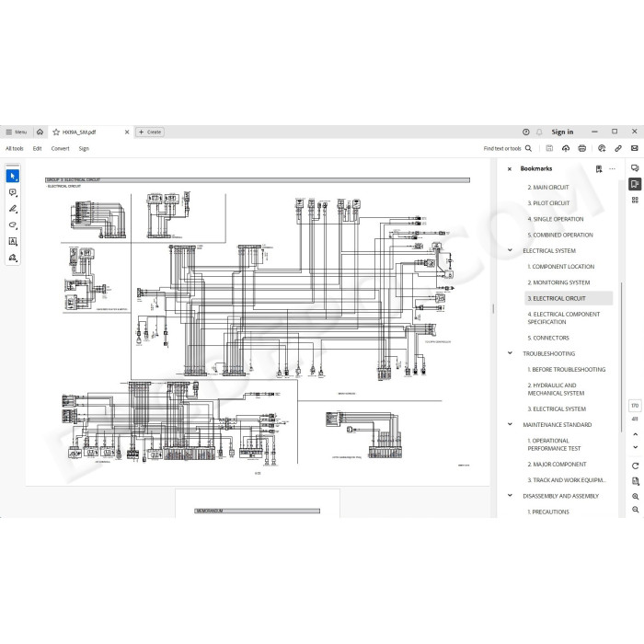The height and width of the screenshot is (644, 644).
Task: Close the Bookmarks panel
Action: click(510, 168)
